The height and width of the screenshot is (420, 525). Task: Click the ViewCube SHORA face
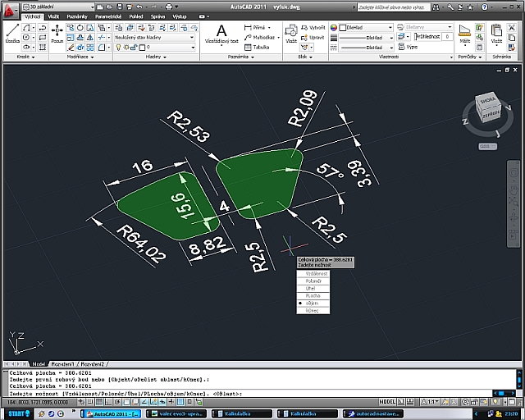point(486,100)
